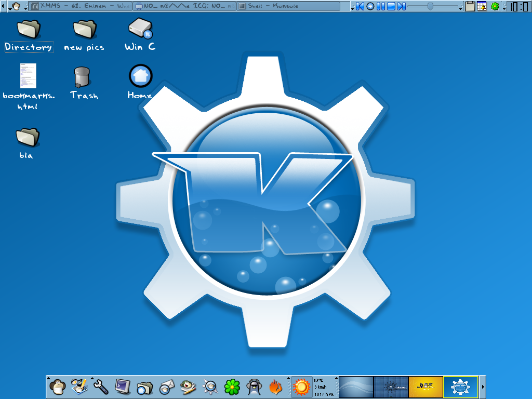Launch the terminal monitor icon in bottom panel

coord(123,387)
